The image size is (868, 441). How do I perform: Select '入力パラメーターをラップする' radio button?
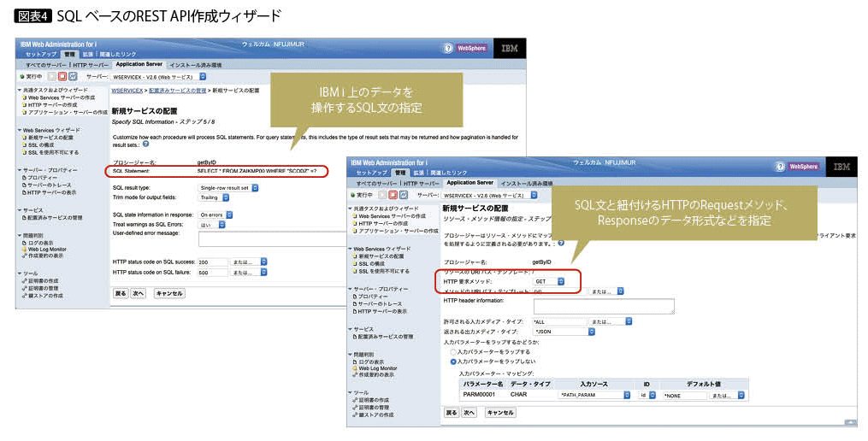tap(453, 351)
